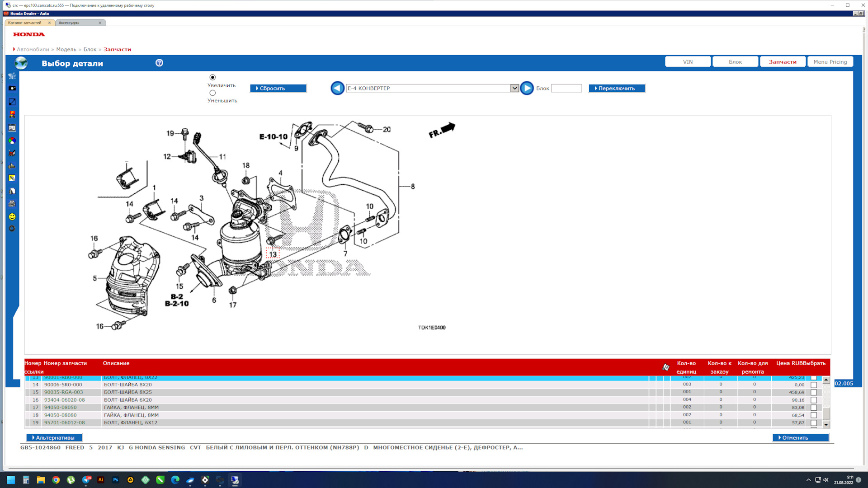
Task: Select the Увеличить radio button
Action: tap(212, 77)
